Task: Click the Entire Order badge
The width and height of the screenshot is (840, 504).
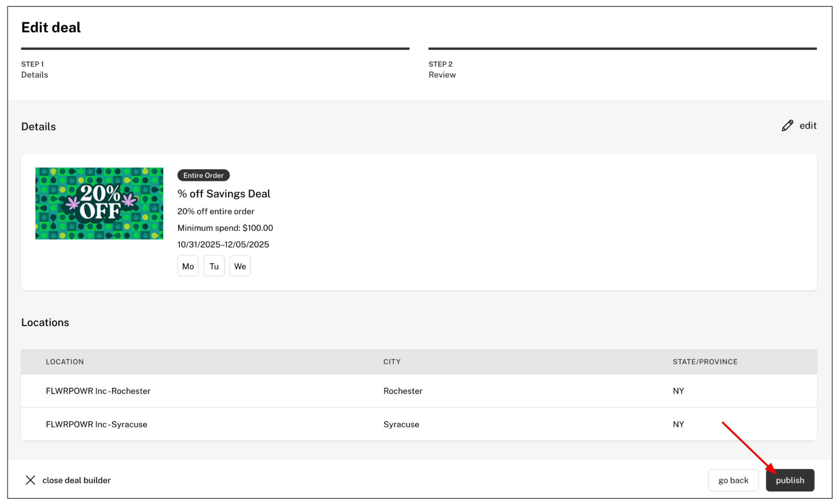Action: pos(203,175)
